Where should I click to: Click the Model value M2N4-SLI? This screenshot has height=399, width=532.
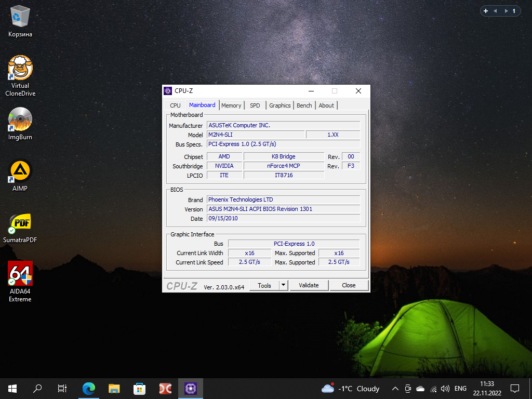tap(256, 135)
